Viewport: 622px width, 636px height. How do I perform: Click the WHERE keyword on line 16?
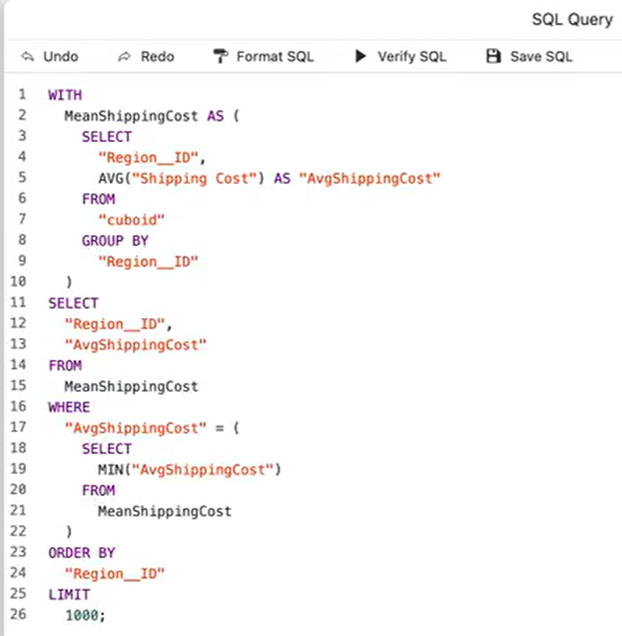[69, 407]
